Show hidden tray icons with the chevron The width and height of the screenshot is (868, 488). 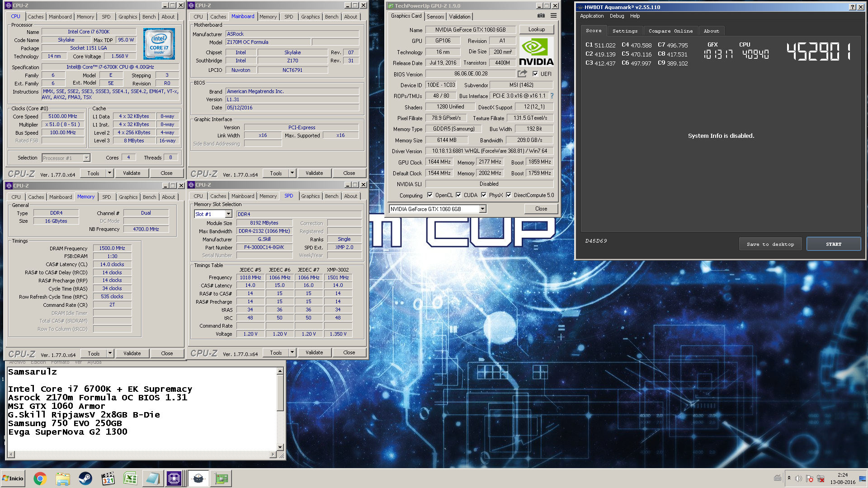coord(789,478)
